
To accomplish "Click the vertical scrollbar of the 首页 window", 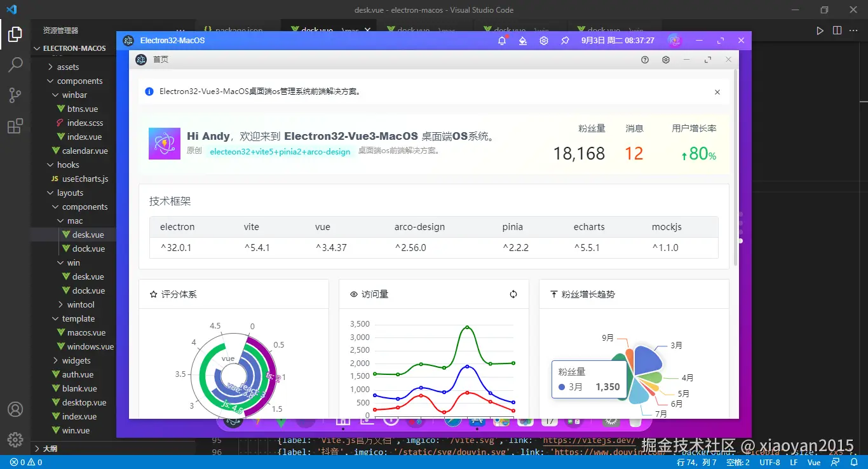I will pyautogui.click(x=736, y=168).
